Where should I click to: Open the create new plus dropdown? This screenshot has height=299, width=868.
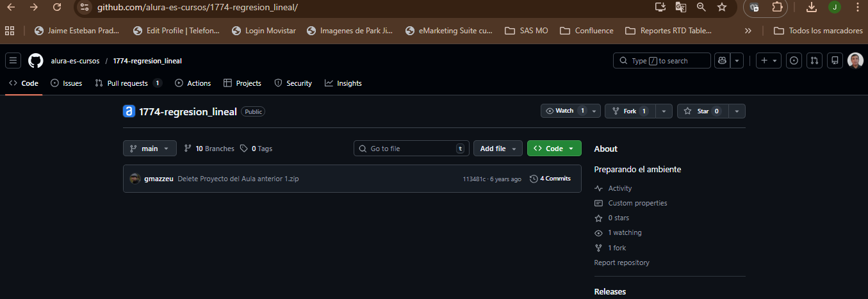768,61
